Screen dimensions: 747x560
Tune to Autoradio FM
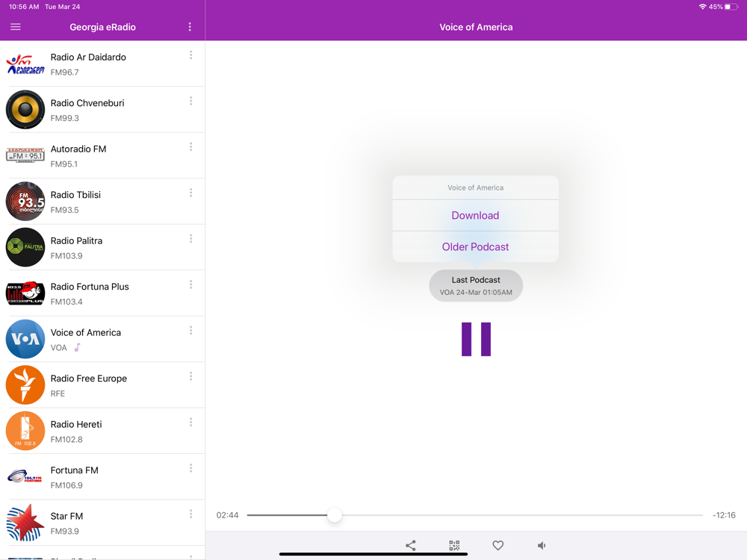coord(102,155)
